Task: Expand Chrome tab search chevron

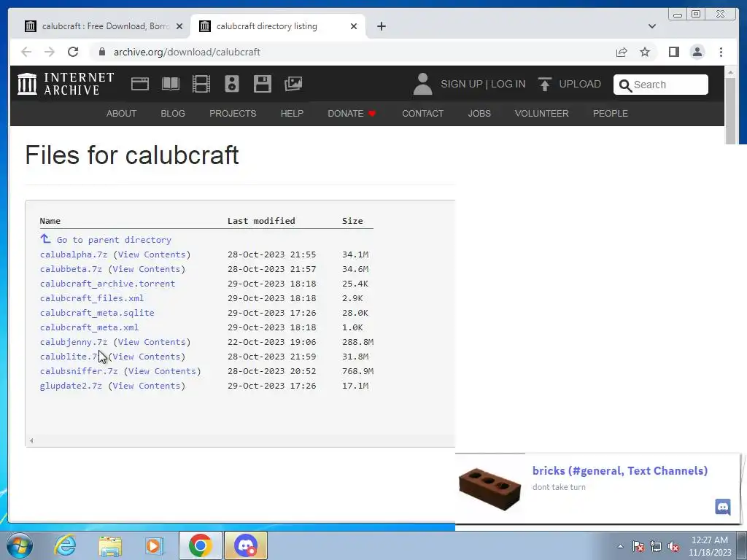Action: click(652, 26)
